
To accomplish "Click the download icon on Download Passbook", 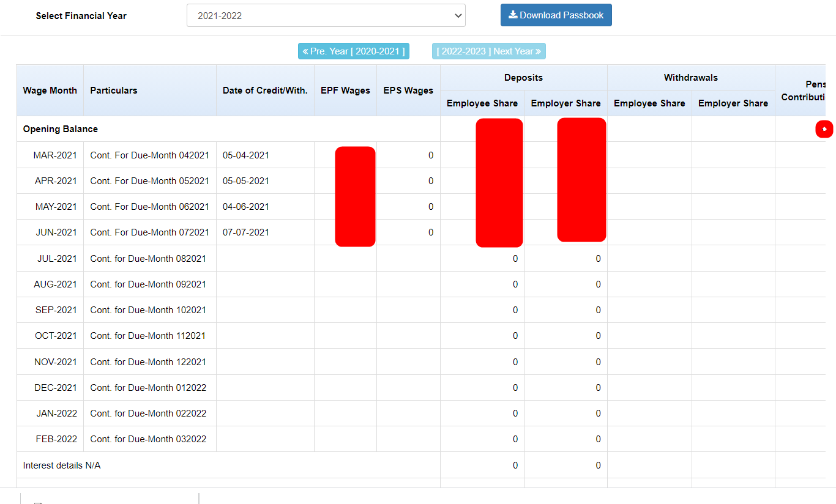I will click(x=513, y=15).
